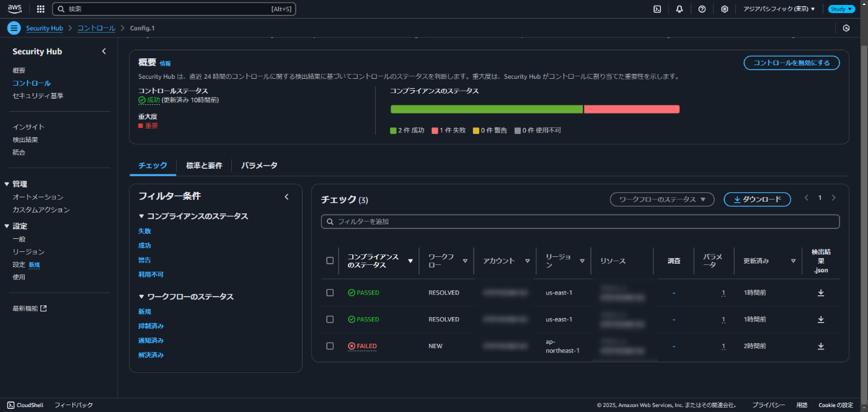Check the FAILED row checkbox
868x412 pixels.
330,346
